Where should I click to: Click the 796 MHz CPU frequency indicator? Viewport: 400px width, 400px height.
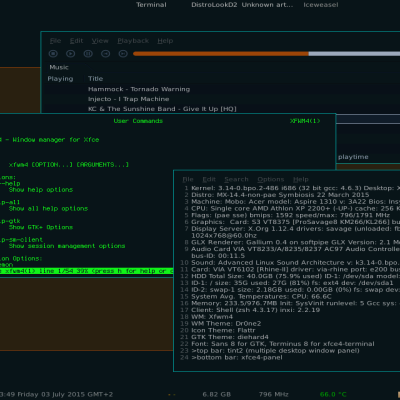273,394
